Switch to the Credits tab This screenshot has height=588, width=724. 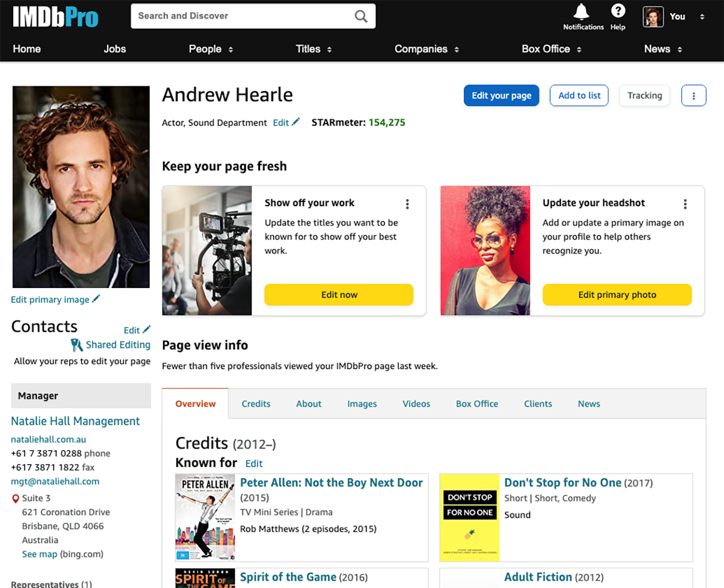click(x=256, y=404)
